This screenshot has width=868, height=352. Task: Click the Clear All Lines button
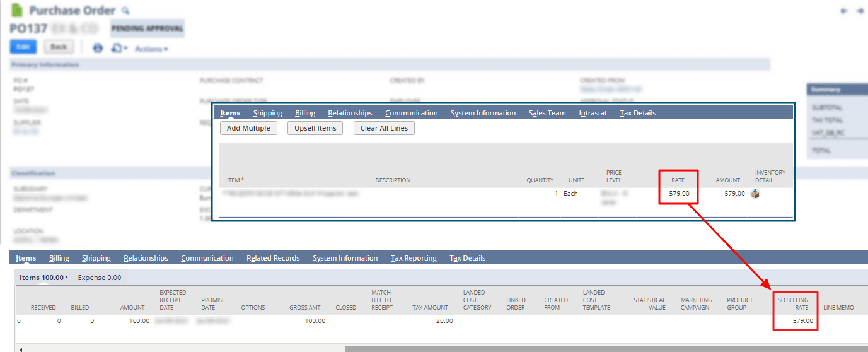pyautogui.click(x=384, y=128)
